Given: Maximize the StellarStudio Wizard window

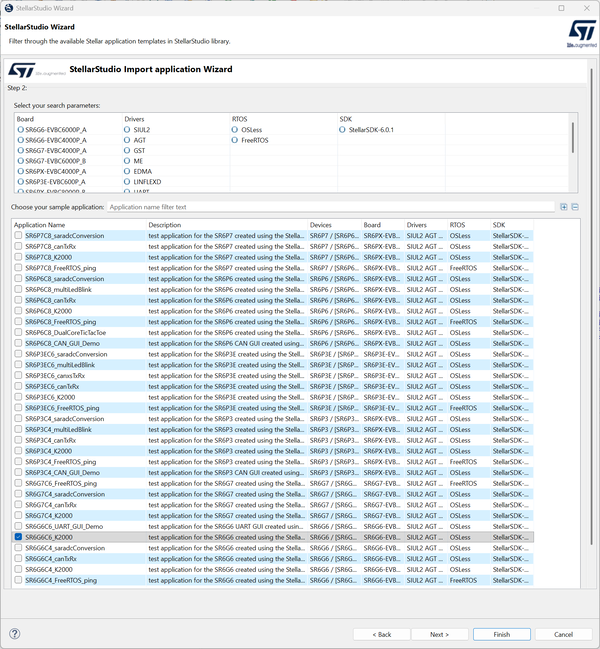Looking at the screenshot, I should [561, 8].
